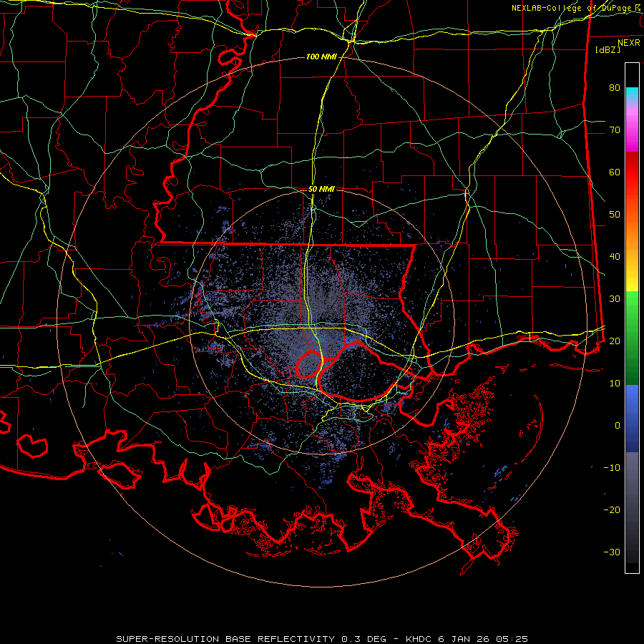Click the 60 value on dBZ scale
This screenshot has width=644, height=644.
(x=615, y=172)
